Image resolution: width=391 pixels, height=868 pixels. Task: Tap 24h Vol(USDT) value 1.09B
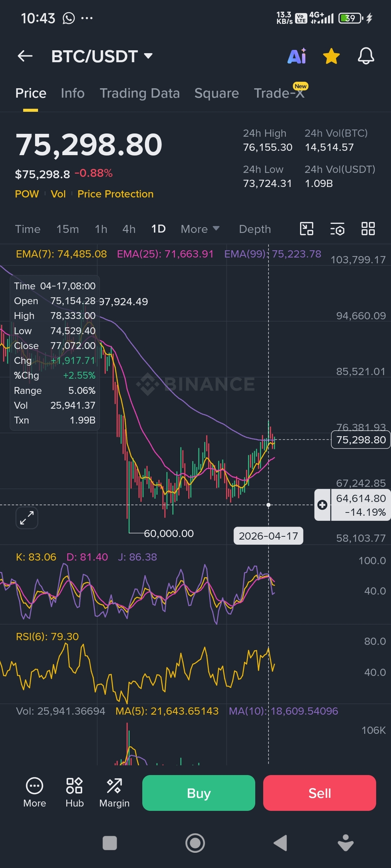coord(319,183)
